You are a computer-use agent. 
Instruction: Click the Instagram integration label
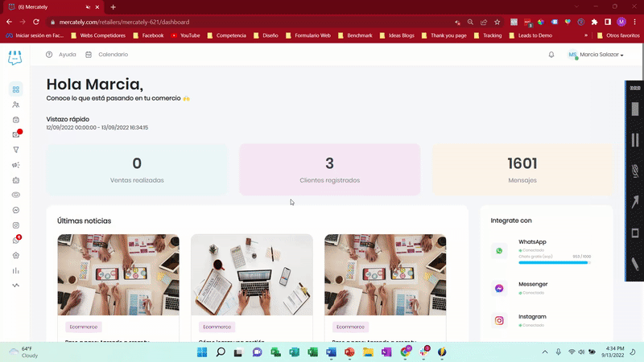click(532, 317)
